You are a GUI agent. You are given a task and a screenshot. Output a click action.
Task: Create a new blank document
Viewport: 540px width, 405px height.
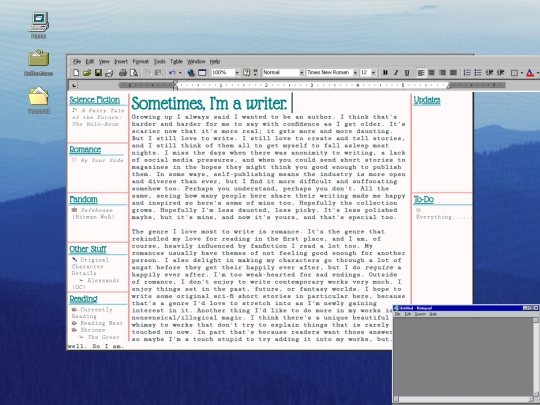(76, 73)
